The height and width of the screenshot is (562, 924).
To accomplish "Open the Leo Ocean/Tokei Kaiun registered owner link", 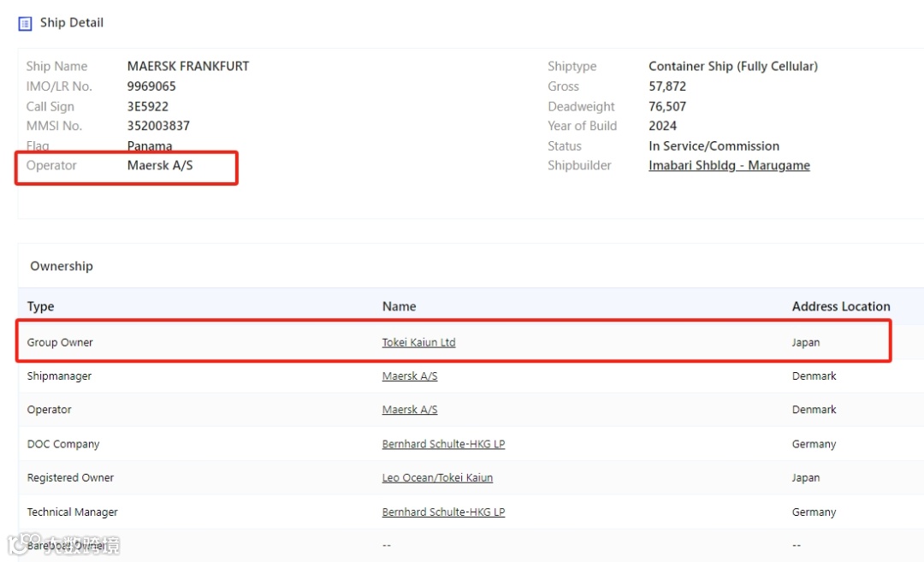I will (437, 478).
